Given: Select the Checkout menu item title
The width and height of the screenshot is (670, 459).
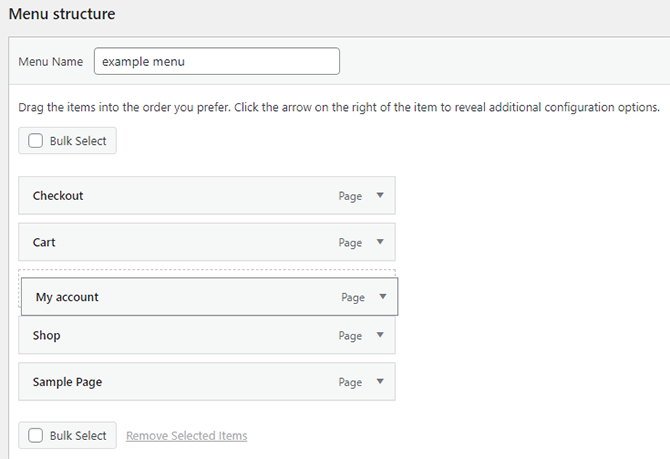Looking at the screenshot, I should 58,196.
